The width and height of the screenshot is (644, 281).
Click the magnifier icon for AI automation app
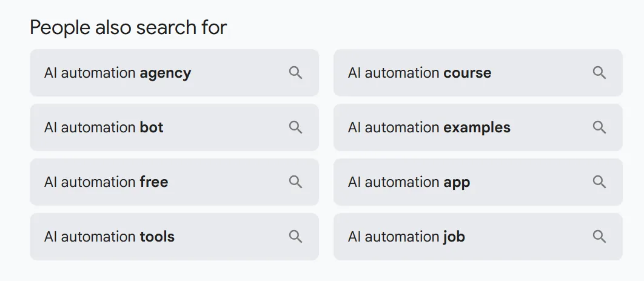[599, 182]
